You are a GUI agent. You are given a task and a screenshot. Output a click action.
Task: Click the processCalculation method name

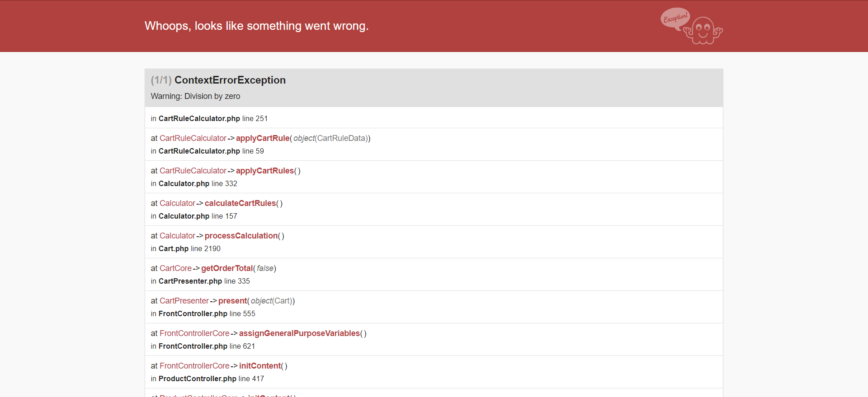click(x=241, y=236)
